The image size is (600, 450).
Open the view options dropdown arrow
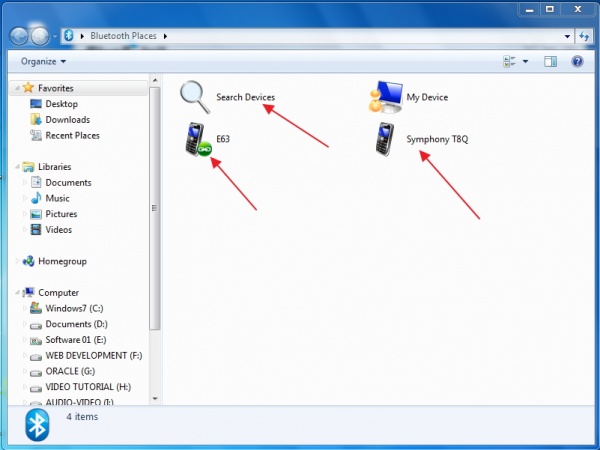tap(525, 61)
